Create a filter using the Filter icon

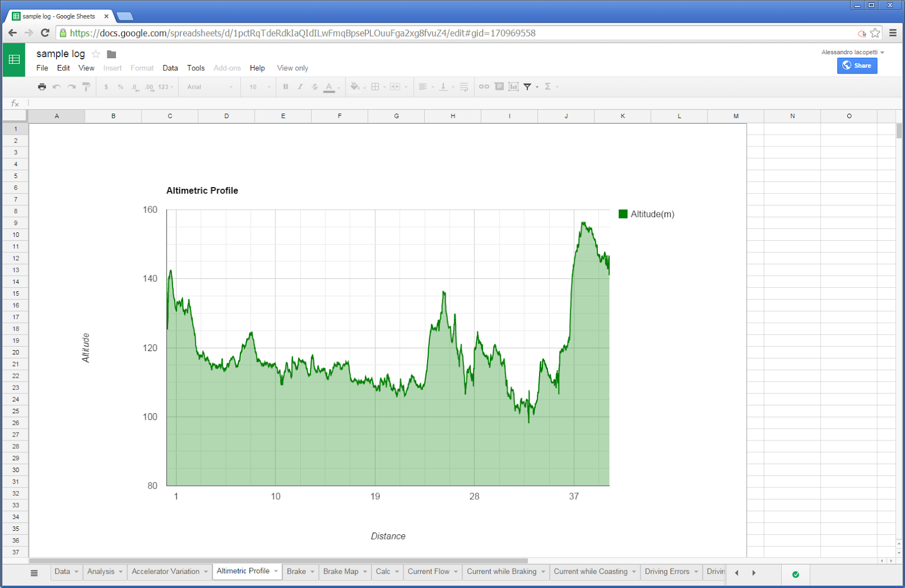pyautogui.click(x=527, y=87)
